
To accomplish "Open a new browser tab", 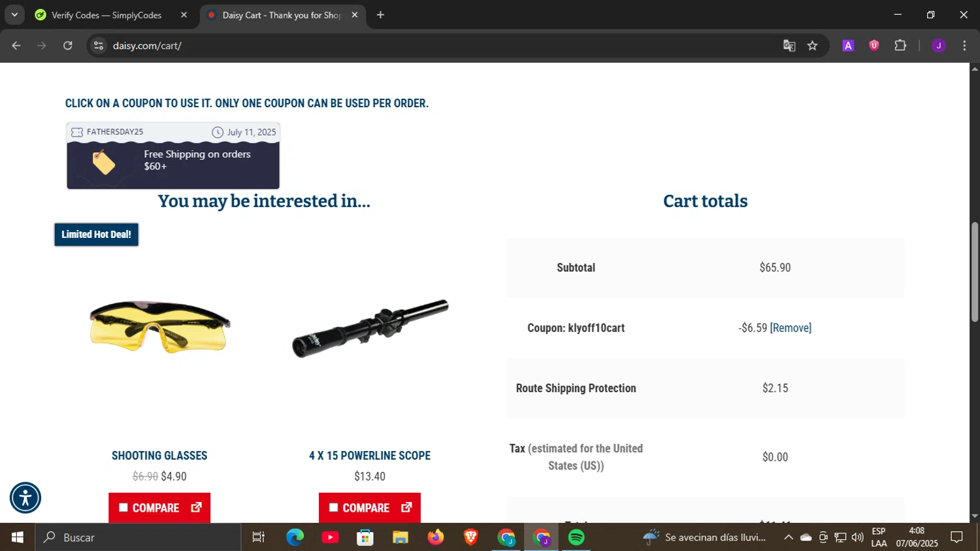I will pos(380,14).
